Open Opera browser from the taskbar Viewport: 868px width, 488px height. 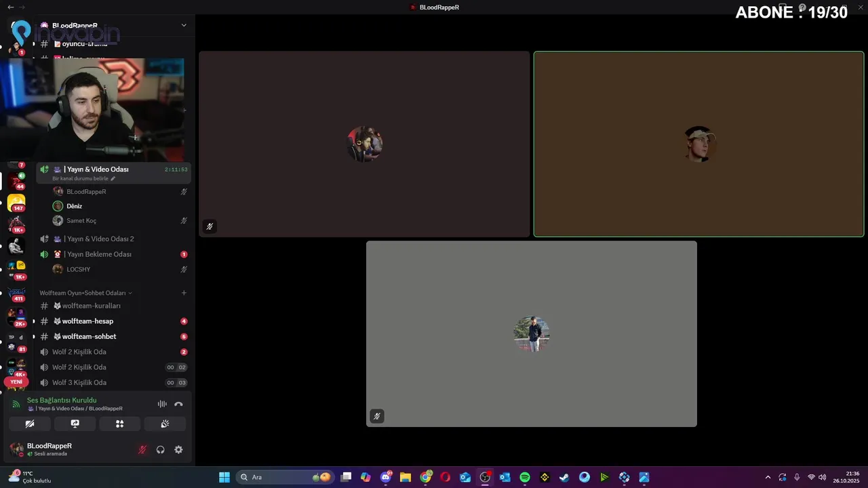click(x=445, y=477)
